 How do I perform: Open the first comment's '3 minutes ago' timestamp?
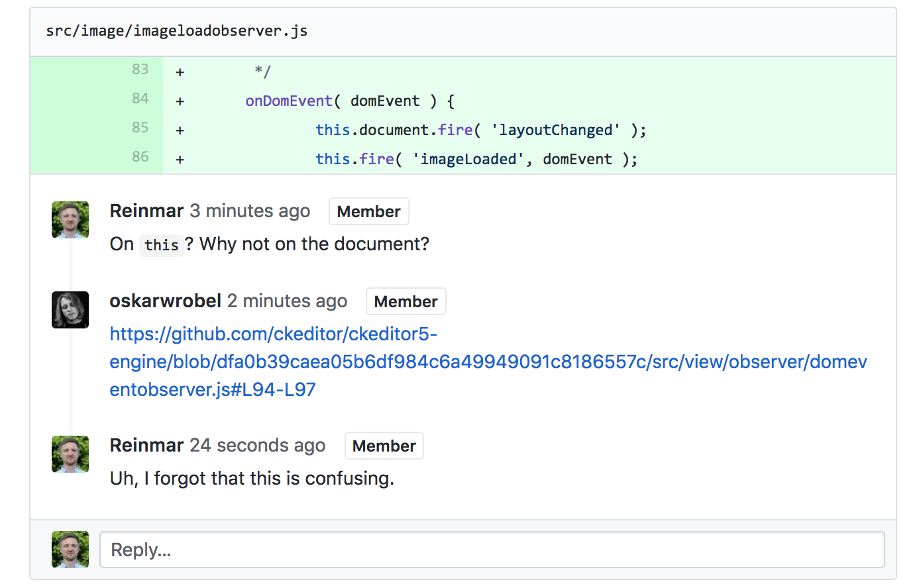click(250, 211)
